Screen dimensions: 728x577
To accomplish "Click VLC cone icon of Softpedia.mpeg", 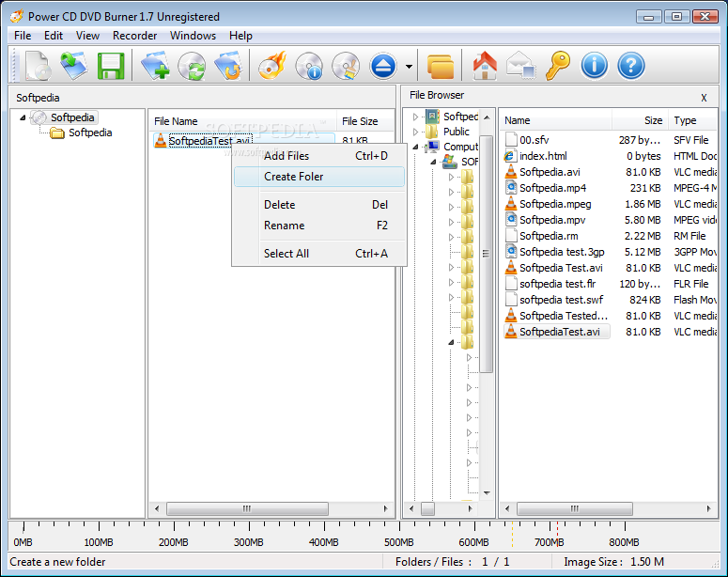I will [511, 204].
